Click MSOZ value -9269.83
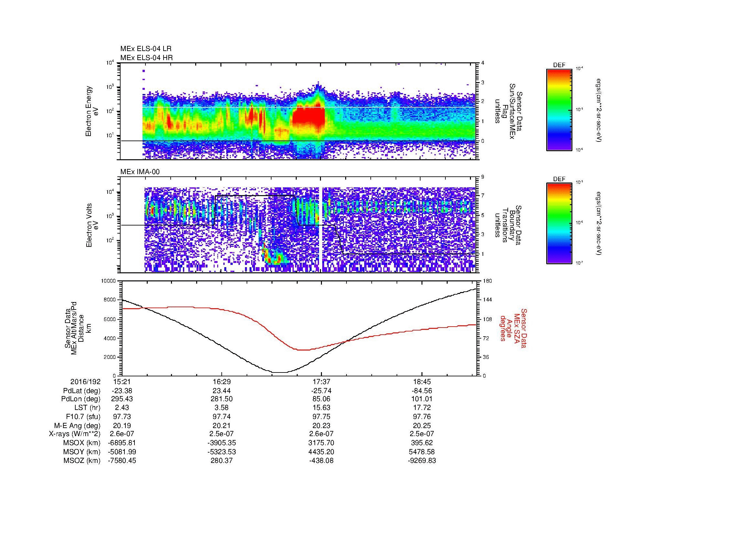This screenshot has height=534, width=756. pyautogui.click(x=422, y=461)
